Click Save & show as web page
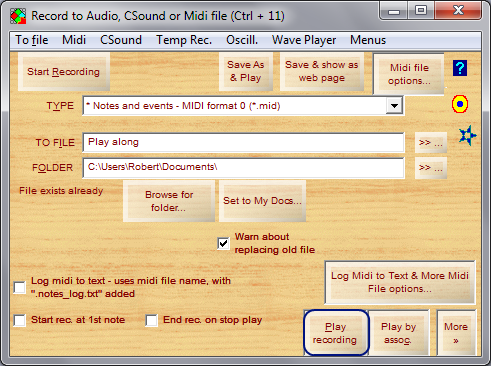Viewport: 491px width, 366px height. tap(322, 71)
